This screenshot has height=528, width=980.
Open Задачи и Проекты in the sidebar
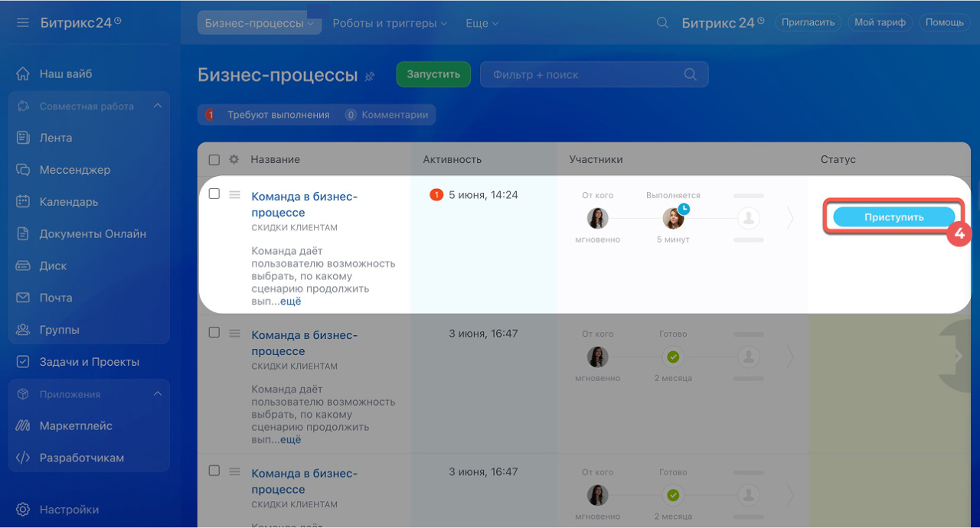pos(89,362)
